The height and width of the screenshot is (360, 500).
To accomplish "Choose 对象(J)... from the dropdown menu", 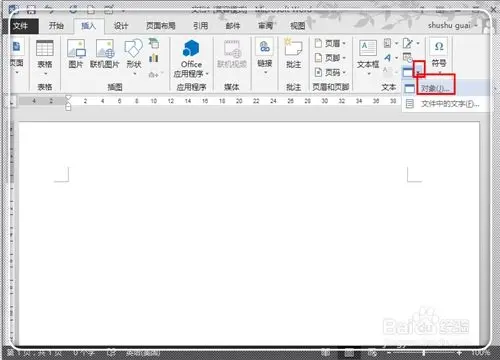I will point(445,88).
